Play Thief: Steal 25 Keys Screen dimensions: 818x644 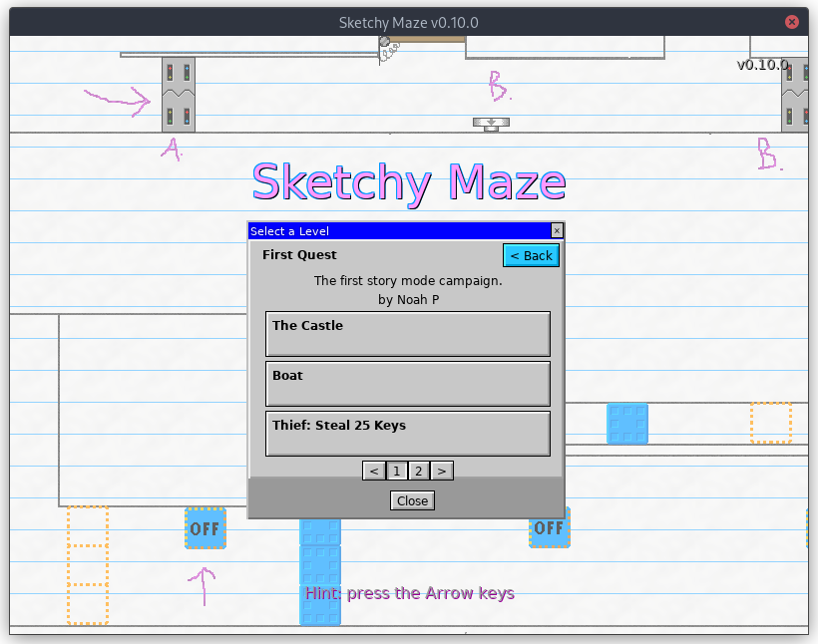coord(407,434)
